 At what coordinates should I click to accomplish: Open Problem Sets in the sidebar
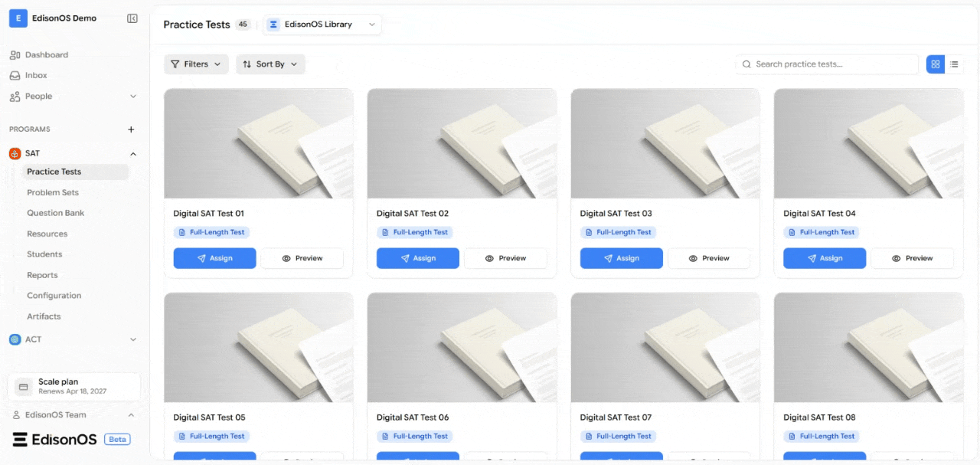coord(53,192)
